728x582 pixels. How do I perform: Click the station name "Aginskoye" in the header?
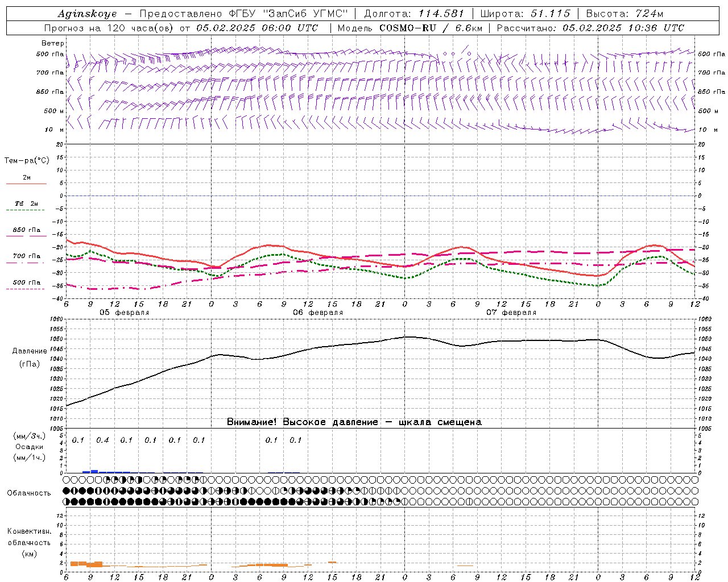(87, 14)
